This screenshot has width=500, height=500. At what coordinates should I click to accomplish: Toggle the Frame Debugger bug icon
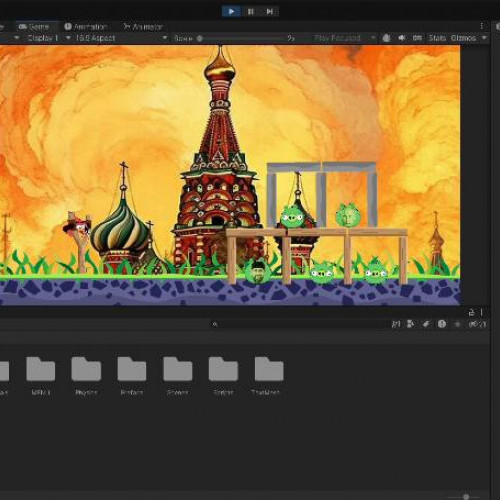tap(386, 38)
